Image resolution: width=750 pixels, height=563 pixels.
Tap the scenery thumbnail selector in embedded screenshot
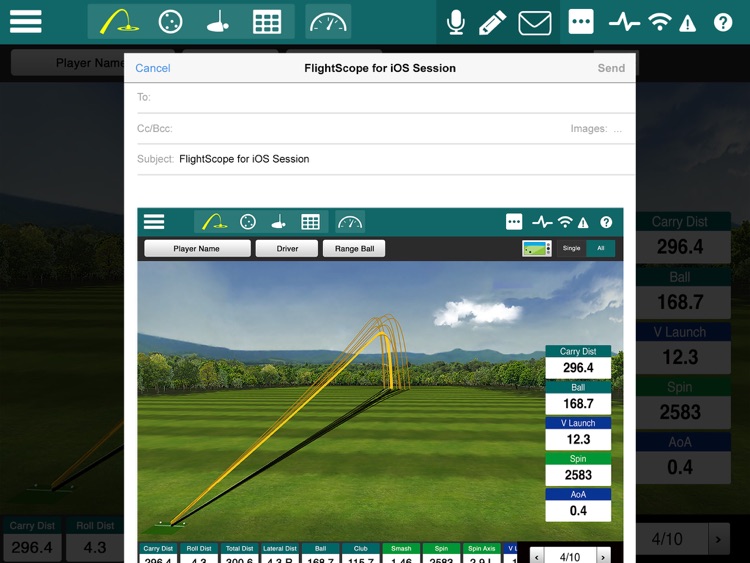pos(537,248)
